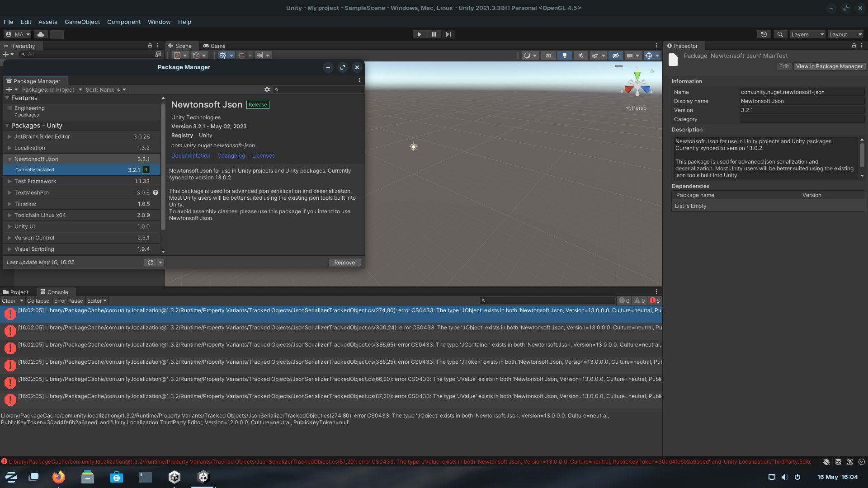The image size is (868, 488).
Task: Disable scene view lighting bulb toggle
Action: [x=564, y=55]
